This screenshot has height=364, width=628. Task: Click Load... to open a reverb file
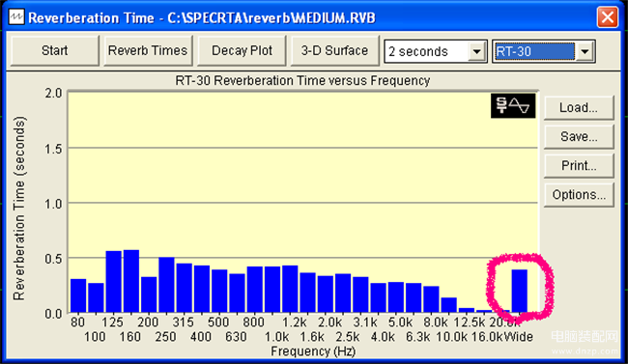pos(579,108)
